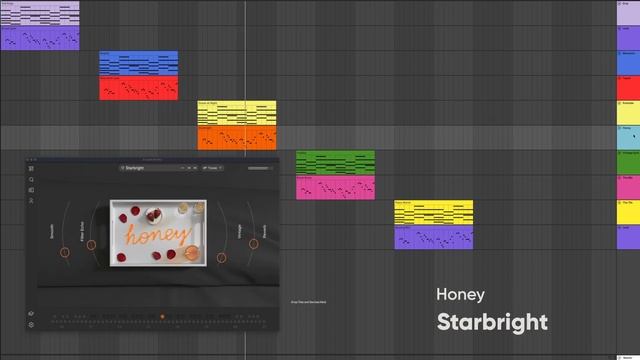Screen dimensions: 640x360
Task: Open the library icon in the plugin sidebar
Action: (x=31, y=169)
